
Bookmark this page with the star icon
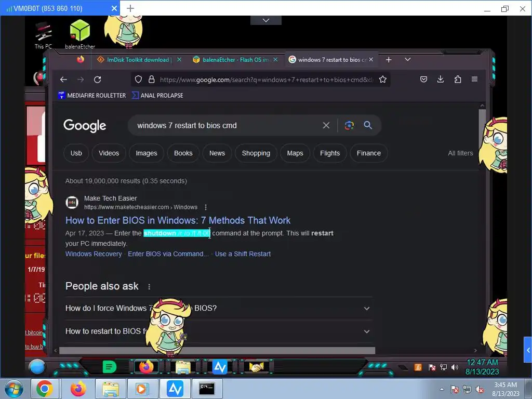383,79
